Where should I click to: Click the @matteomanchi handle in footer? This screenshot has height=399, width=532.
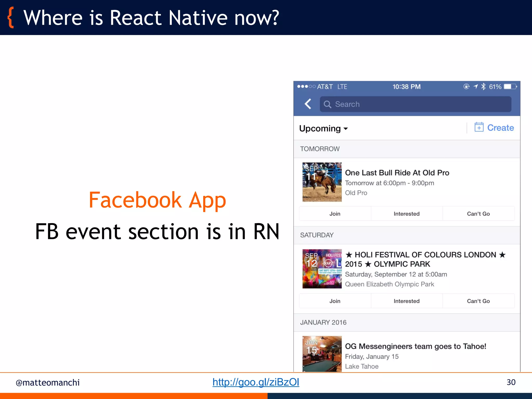48,383
